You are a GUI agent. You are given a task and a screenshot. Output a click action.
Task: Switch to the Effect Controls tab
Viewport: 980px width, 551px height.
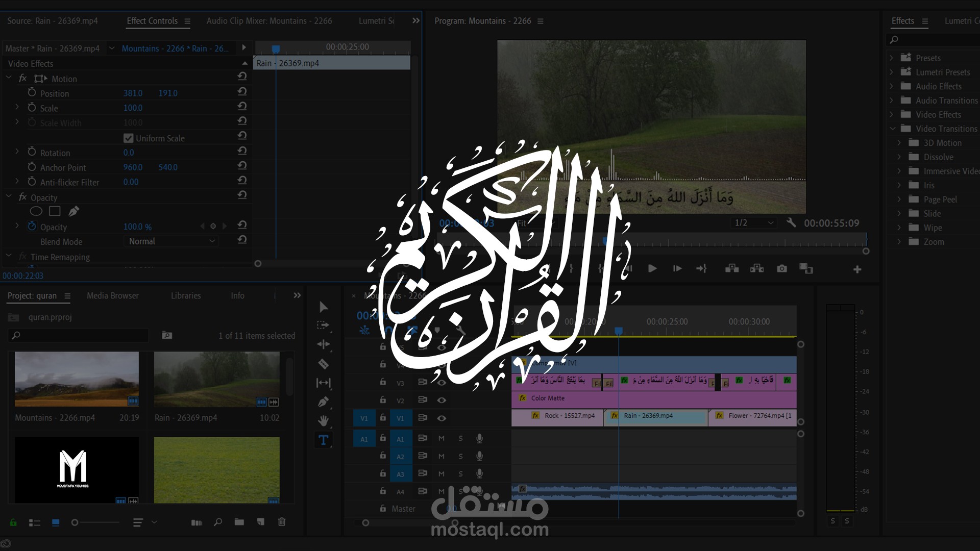pyautogui.click(x=152, y=21)
